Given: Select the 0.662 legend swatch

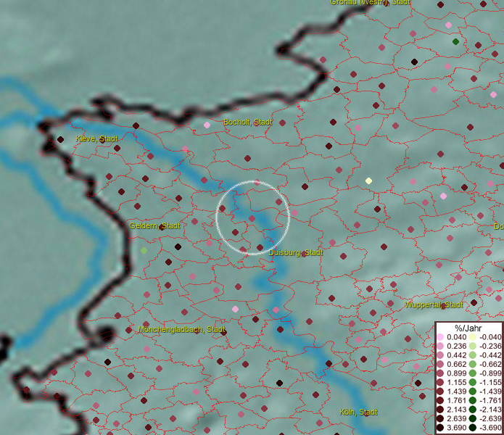Looking at the screenshot, I should point(440,365).
